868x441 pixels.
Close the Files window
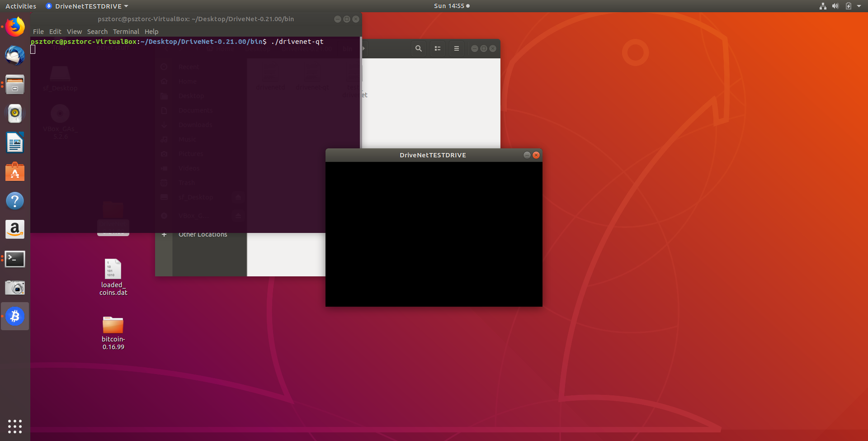tap(493, 48)
